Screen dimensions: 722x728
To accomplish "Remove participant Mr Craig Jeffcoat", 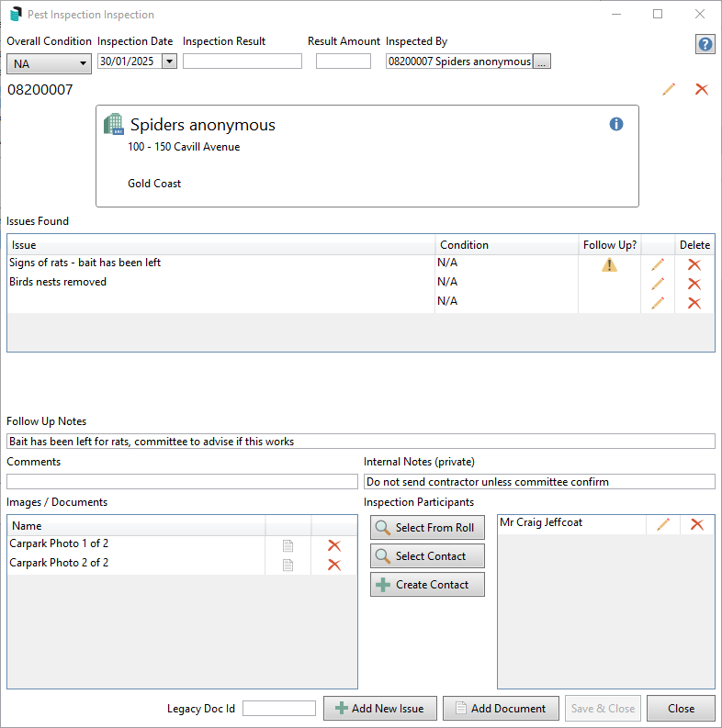I will coord(697,524).
